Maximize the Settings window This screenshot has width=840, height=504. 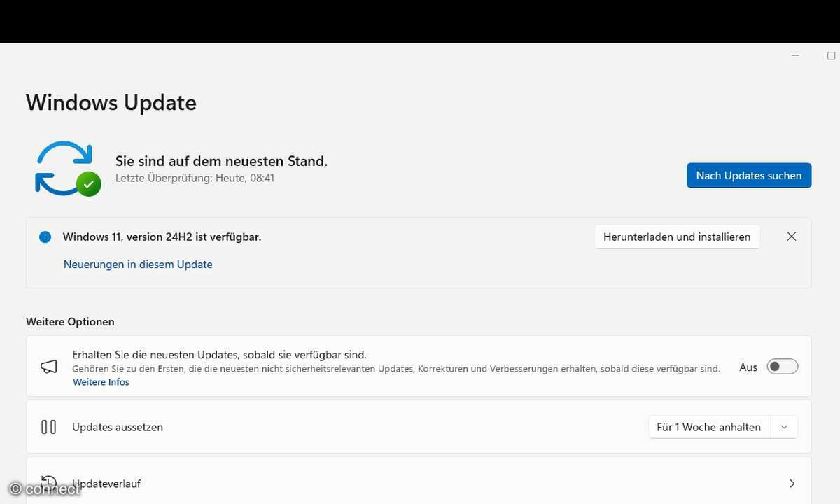tap(832, 55)
